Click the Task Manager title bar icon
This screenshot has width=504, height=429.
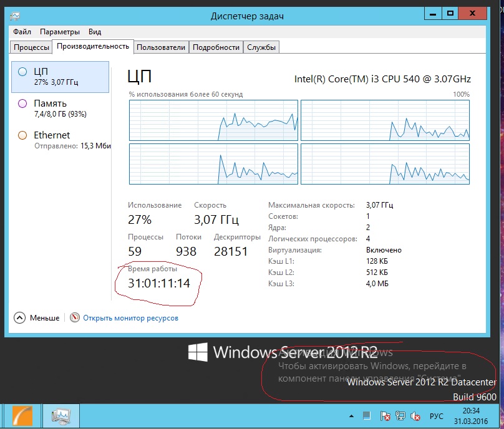click(x=15, y=16)
